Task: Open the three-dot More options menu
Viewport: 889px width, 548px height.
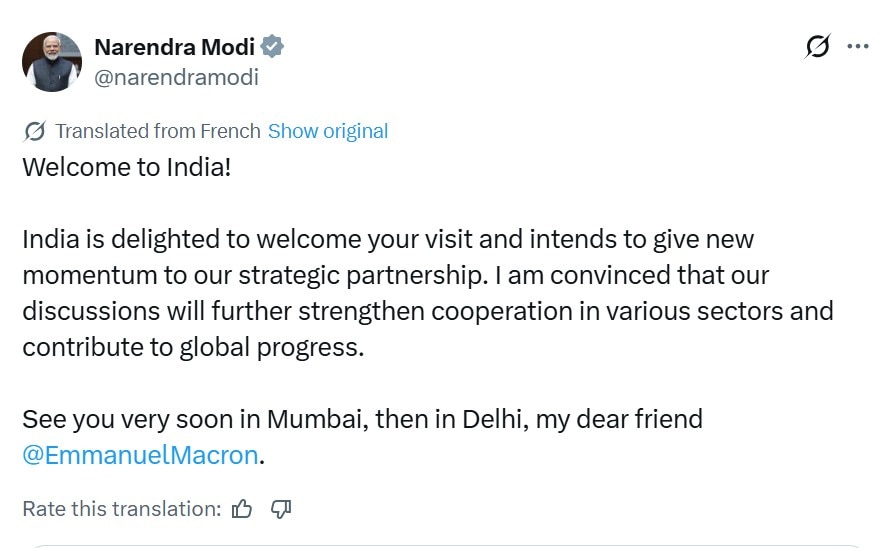Action: (858, 47)
